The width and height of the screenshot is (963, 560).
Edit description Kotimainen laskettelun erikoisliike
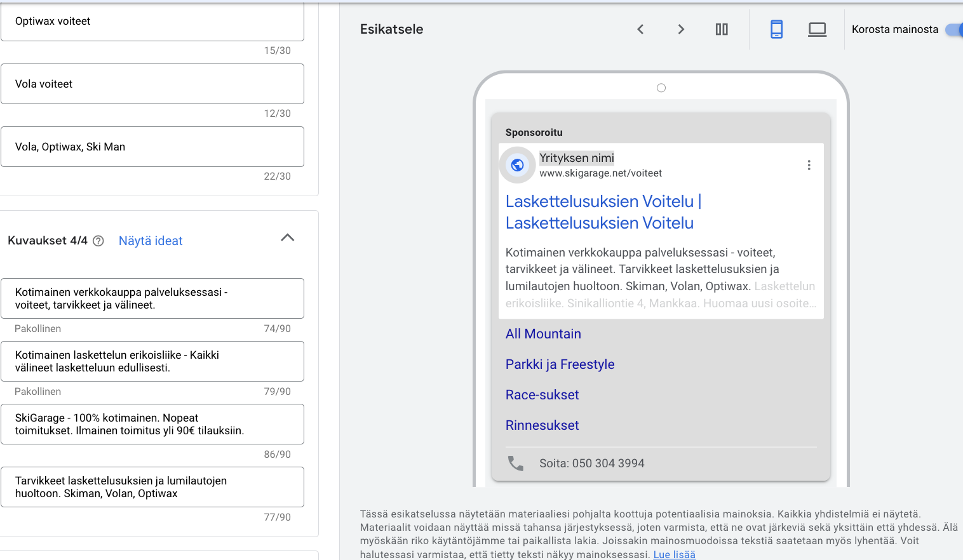152,361
